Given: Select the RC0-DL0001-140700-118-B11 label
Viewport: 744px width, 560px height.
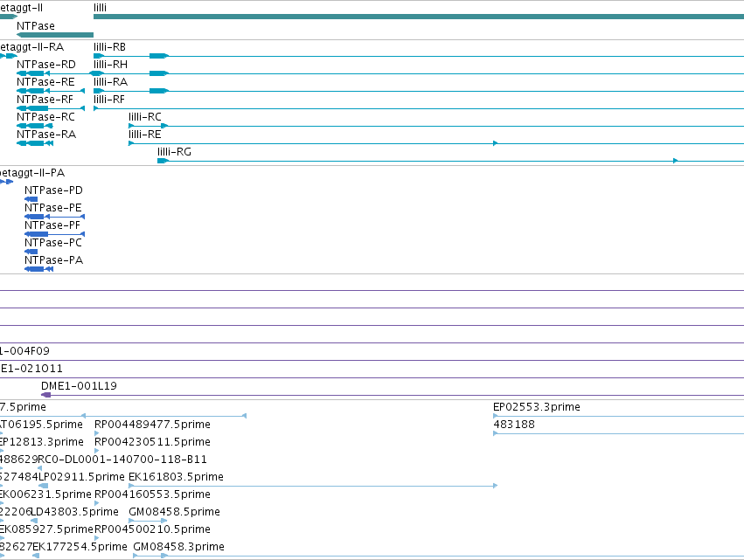Looking at the screenshot, I should (x=122, y=460).
